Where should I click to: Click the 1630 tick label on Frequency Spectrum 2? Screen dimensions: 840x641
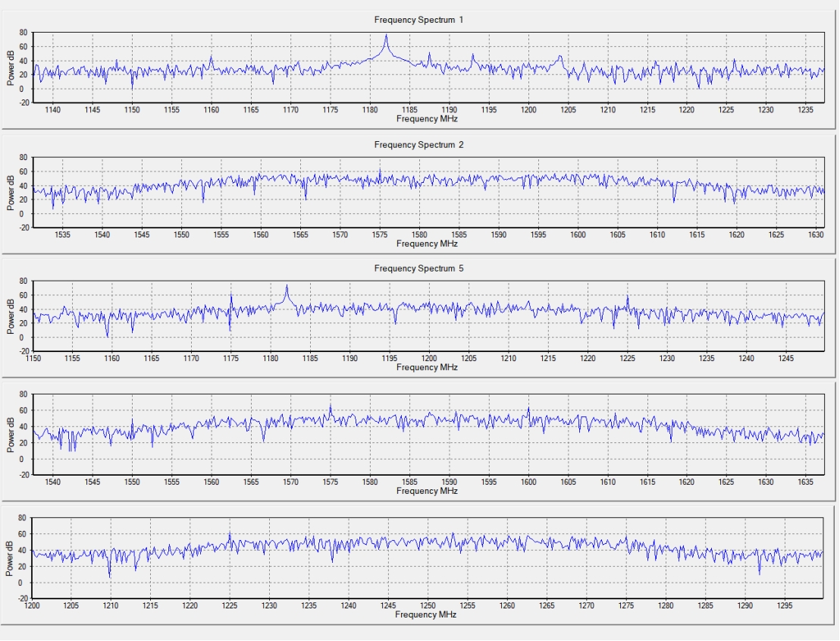816,234
